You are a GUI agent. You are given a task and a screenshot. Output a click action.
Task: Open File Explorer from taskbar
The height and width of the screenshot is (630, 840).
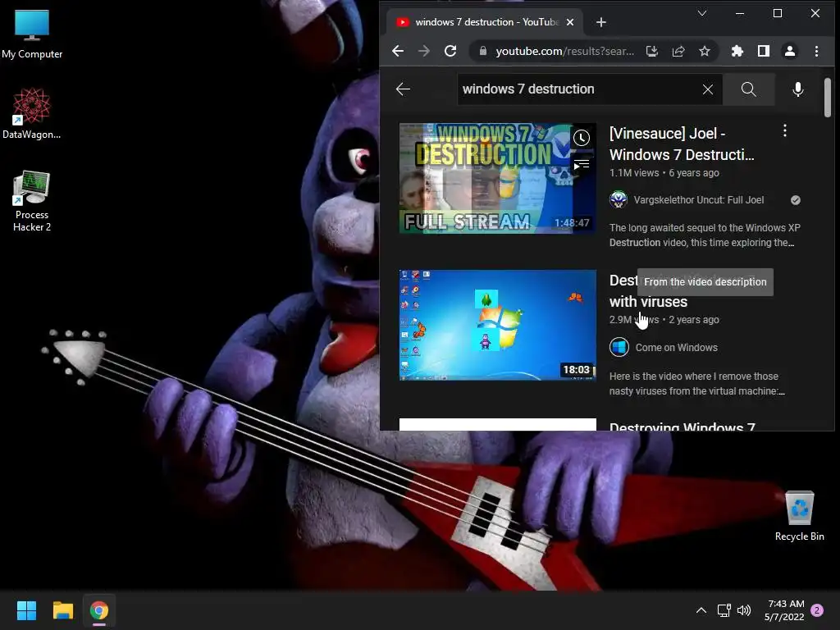coord(62,610)
